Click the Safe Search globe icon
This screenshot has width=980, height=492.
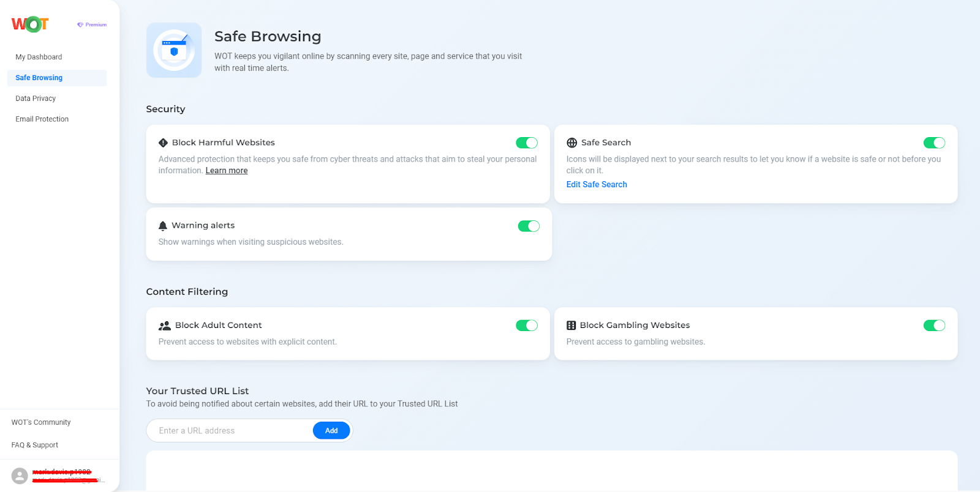coord(572,143)
